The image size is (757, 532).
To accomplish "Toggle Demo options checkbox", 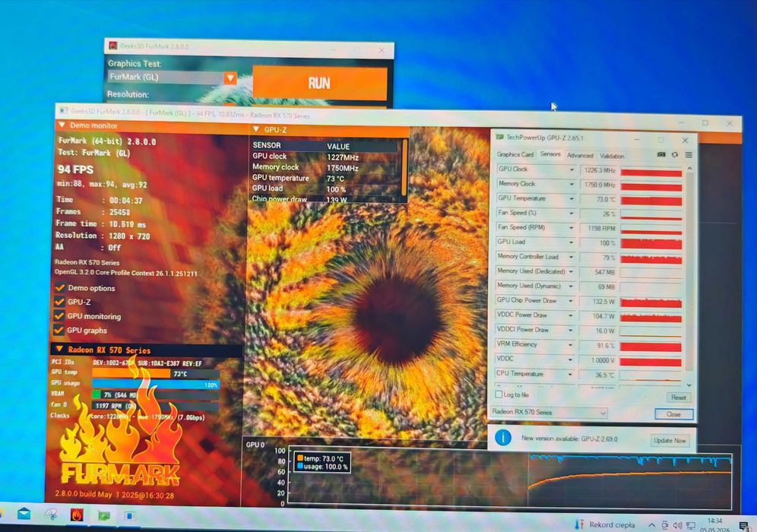I will click(x=59, y=287).
